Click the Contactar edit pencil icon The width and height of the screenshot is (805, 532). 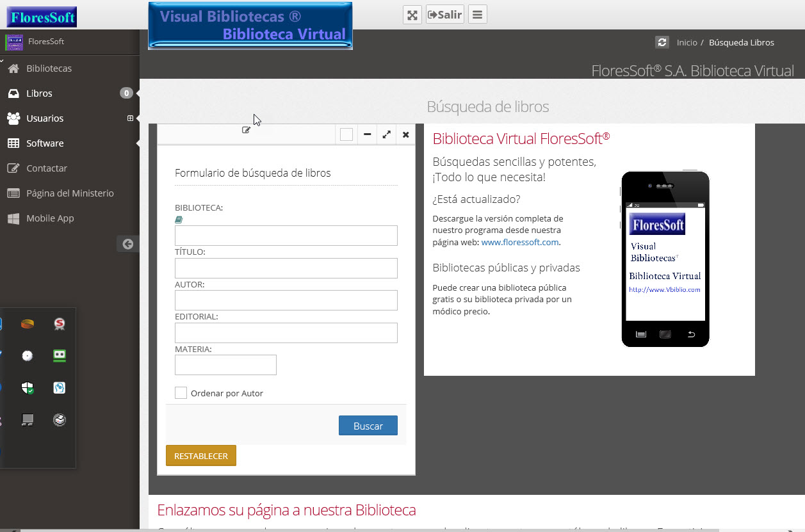click(x=13, y=168)
